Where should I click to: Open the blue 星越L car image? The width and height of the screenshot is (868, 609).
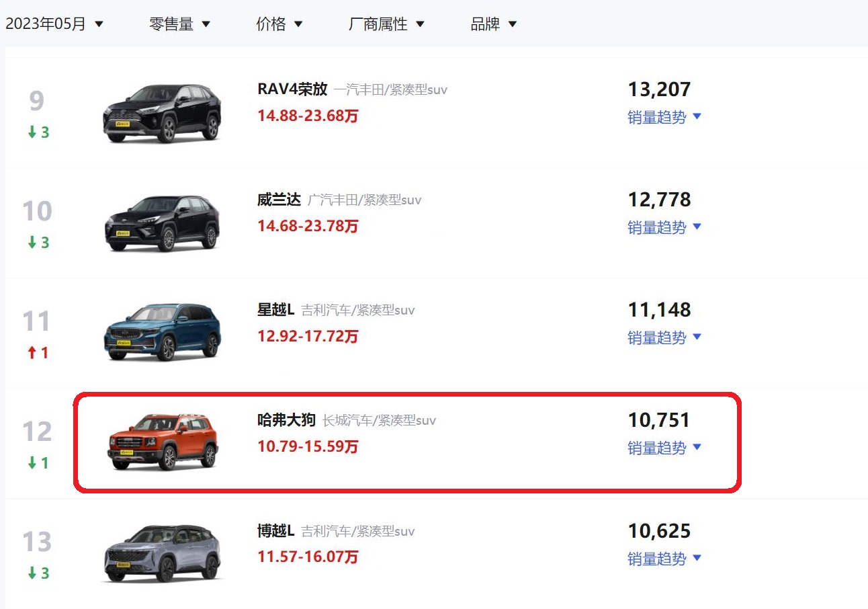coord(162,331)
